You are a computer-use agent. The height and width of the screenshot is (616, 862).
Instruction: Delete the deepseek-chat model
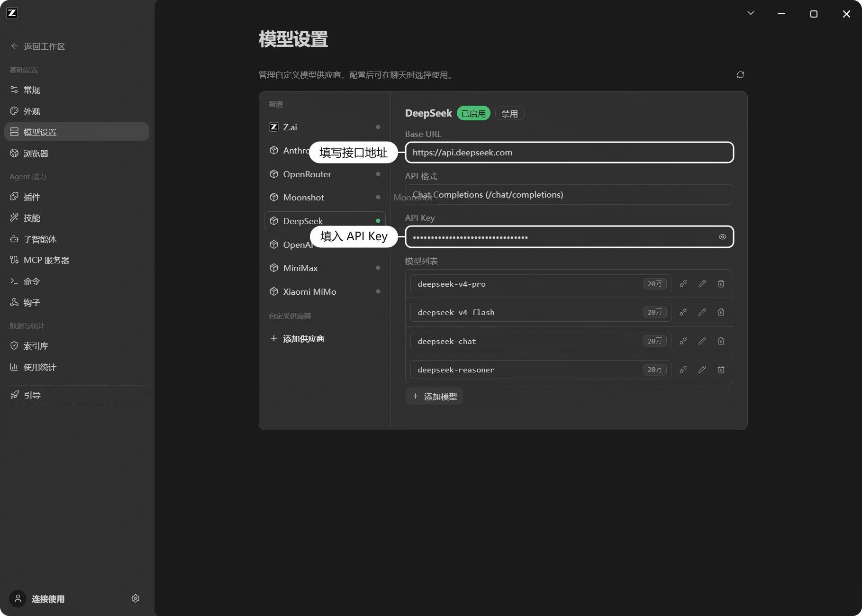721,341
